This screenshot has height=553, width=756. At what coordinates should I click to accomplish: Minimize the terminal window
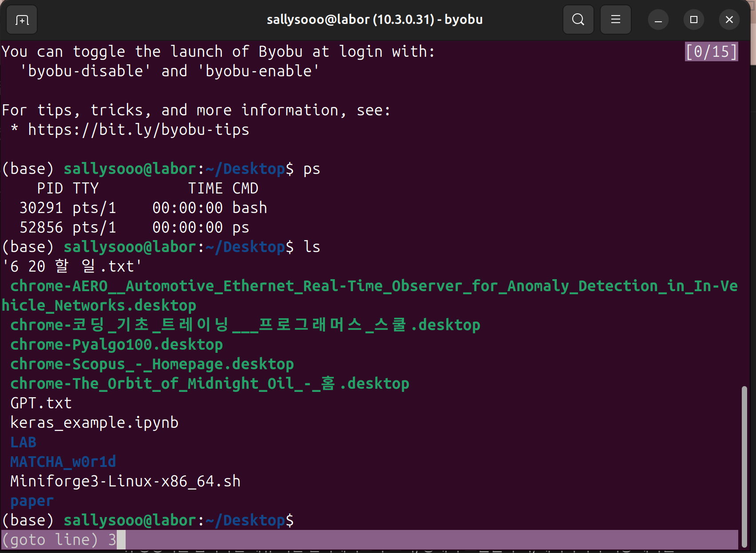(658, 20)
